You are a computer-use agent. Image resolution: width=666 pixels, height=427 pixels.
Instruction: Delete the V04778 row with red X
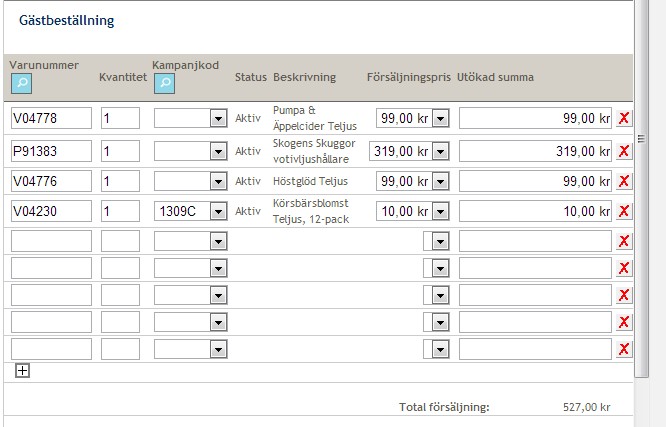[x=624, y=118]
